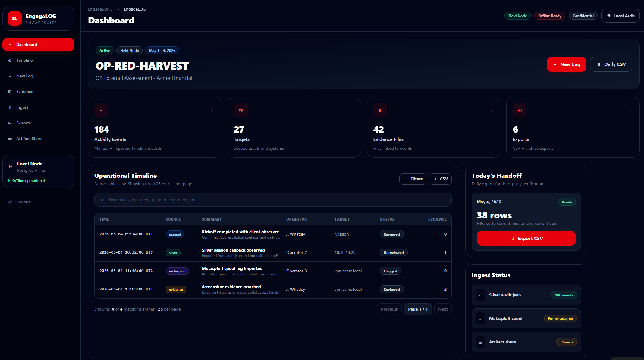The image size is (644, 360).
Task: Click the Sliver audit.json terminal icon
Action: 480,295
